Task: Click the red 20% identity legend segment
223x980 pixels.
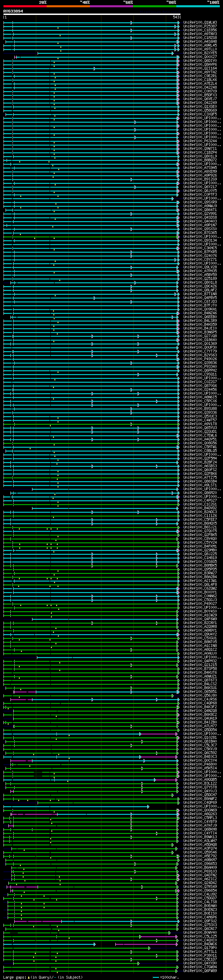Action: click(25, 6)
